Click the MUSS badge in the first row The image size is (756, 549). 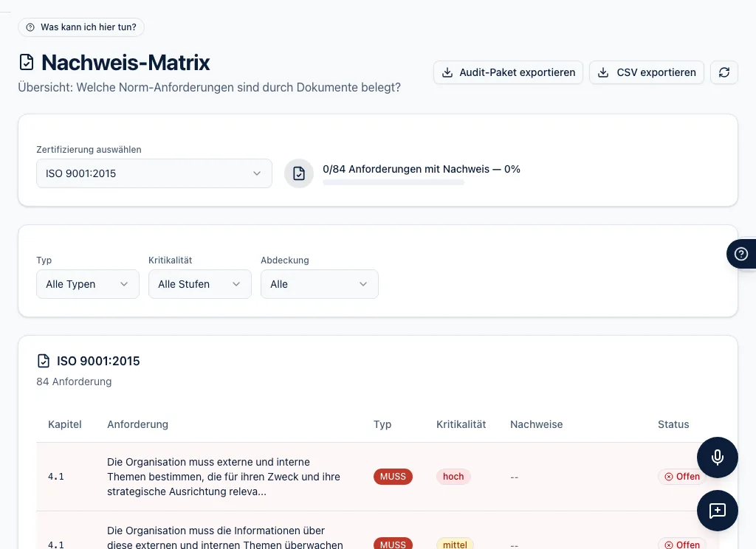[393, 477]
